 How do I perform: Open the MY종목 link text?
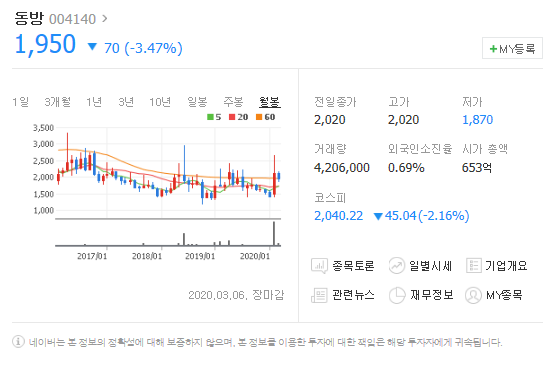pos(504,295)
